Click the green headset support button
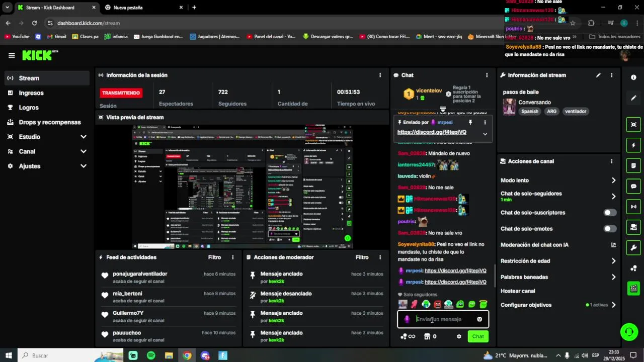Image resolution: width=644 pixels, height=362 pixels. [629, 332]
